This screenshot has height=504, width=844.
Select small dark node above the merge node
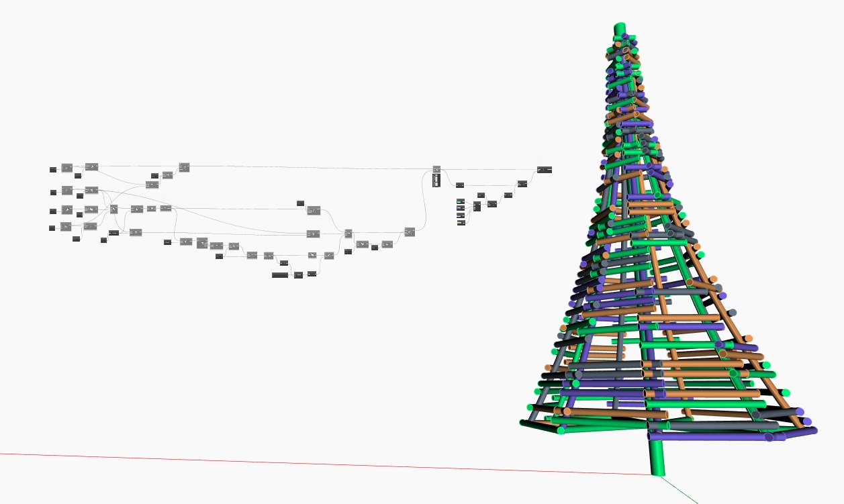(x=481, y=195)
